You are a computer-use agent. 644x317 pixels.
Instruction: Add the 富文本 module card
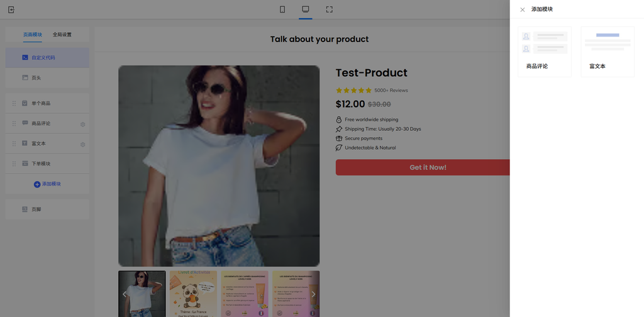coord(608,52)
